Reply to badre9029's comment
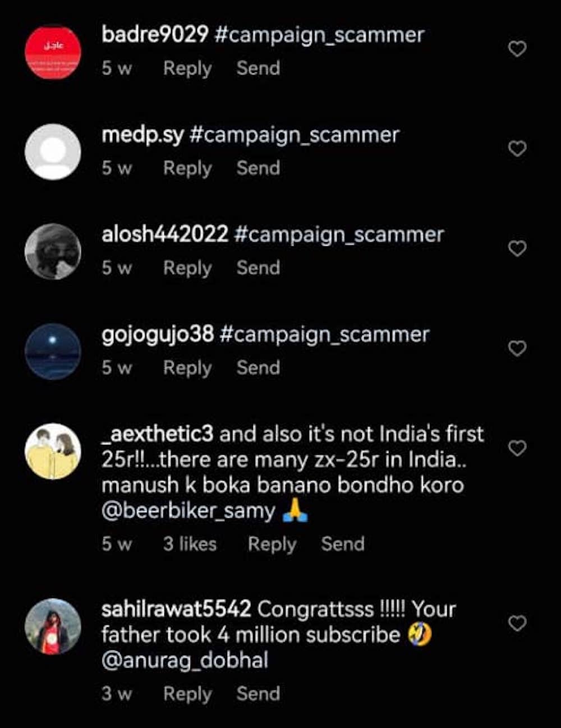 (x=187, y=68)
